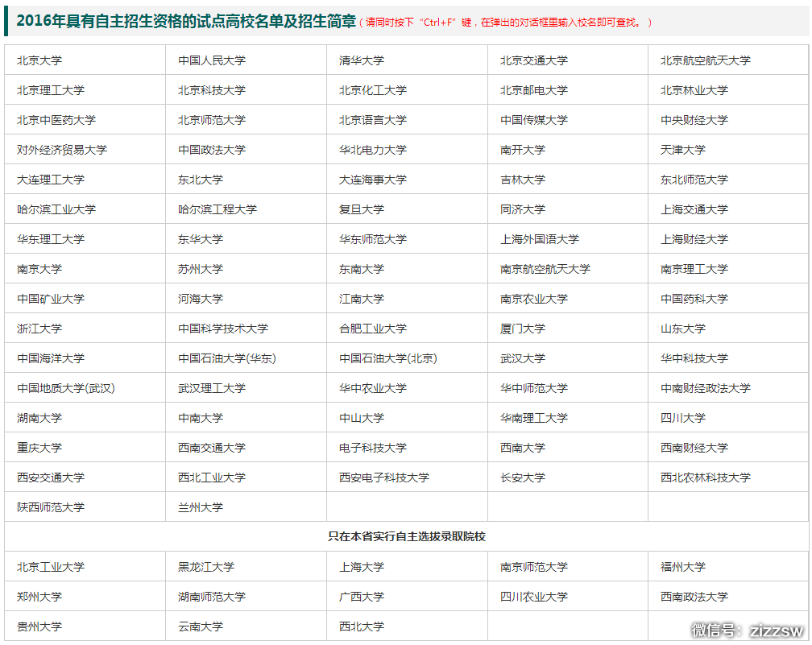812x645 pixels.
Task: Click 西北农林科技大学 link
Action: click(x=706, y=478)
